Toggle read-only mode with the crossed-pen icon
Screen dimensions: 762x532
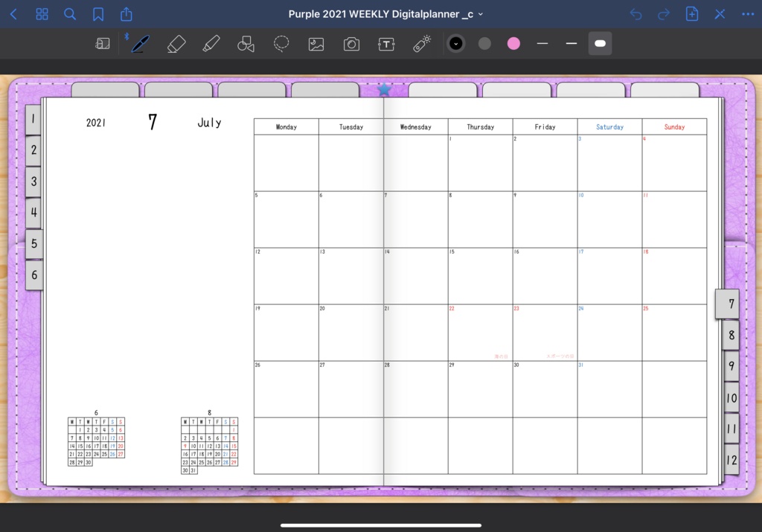pyautogui.click(x=720, y=14)
